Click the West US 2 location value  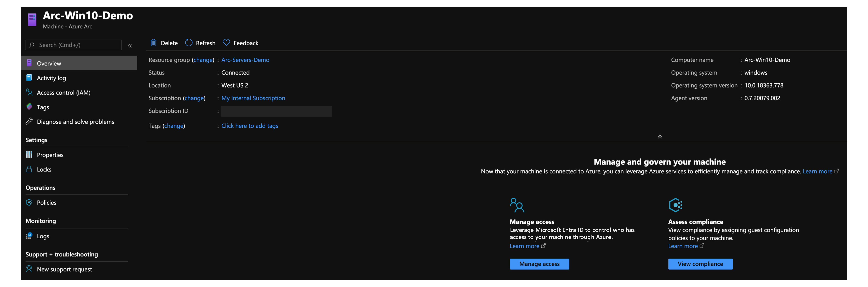pos(235,85)
